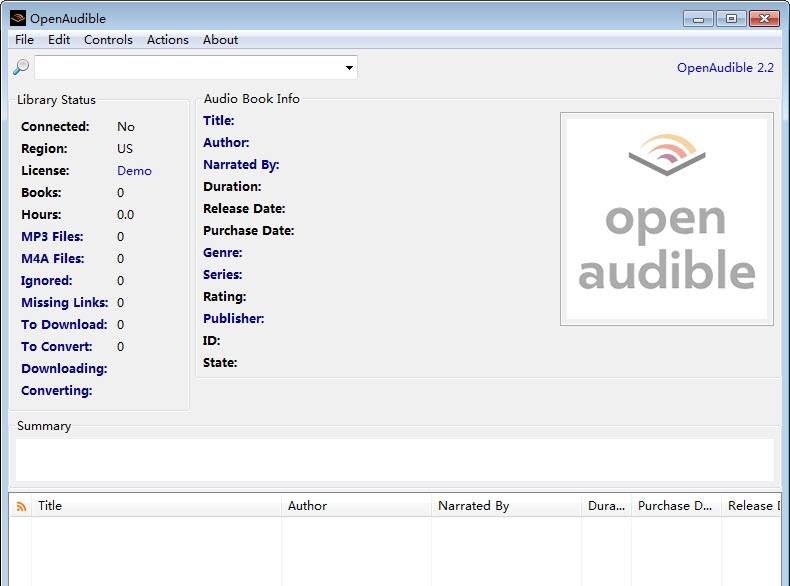Click the OpenAudible app icon in title bar

(x=17, y=18)
